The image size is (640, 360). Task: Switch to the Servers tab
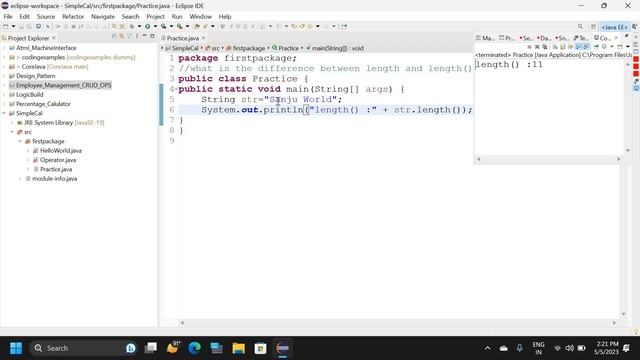click(526, 38)
